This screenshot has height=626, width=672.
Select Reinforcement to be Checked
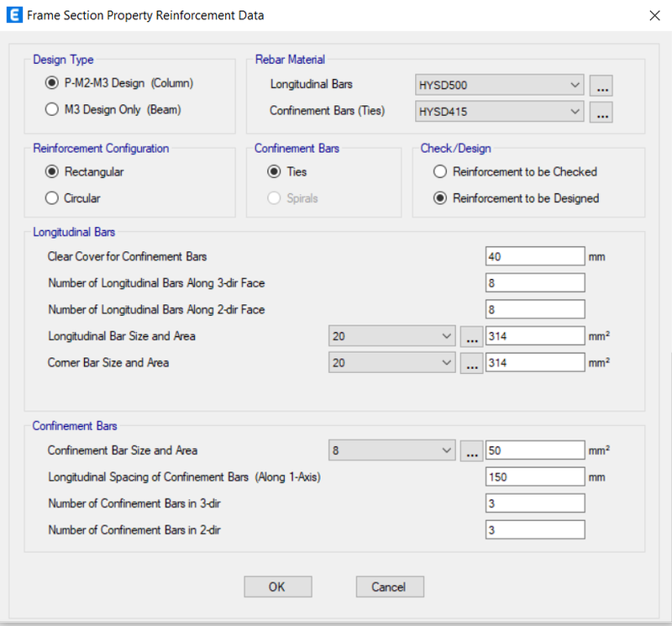[515, 171]
